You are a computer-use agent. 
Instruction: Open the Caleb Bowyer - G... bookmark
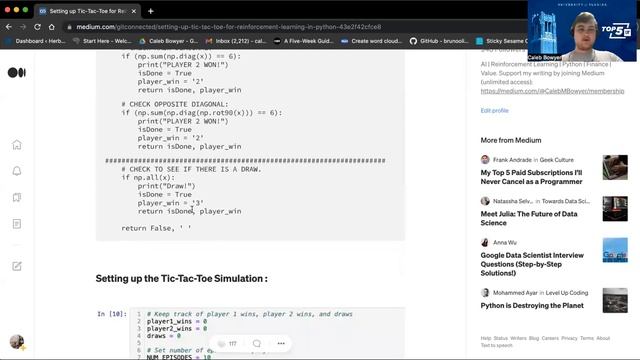coord(169,41)
